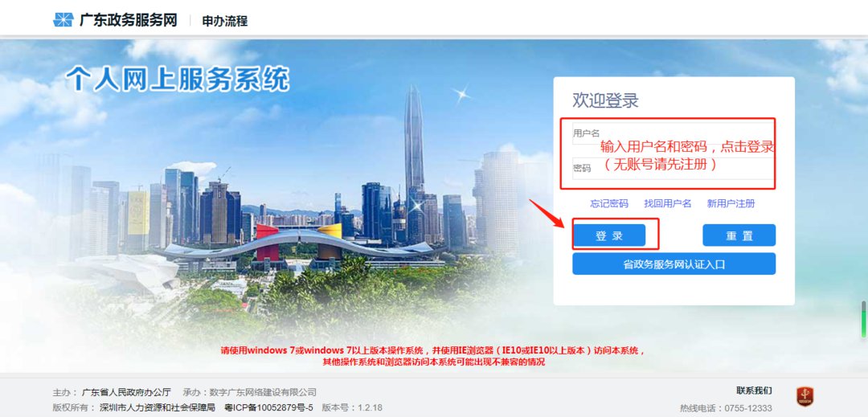Go to 新用户注册 registration link
Screen dimensions: 868x417
[731, 203]
